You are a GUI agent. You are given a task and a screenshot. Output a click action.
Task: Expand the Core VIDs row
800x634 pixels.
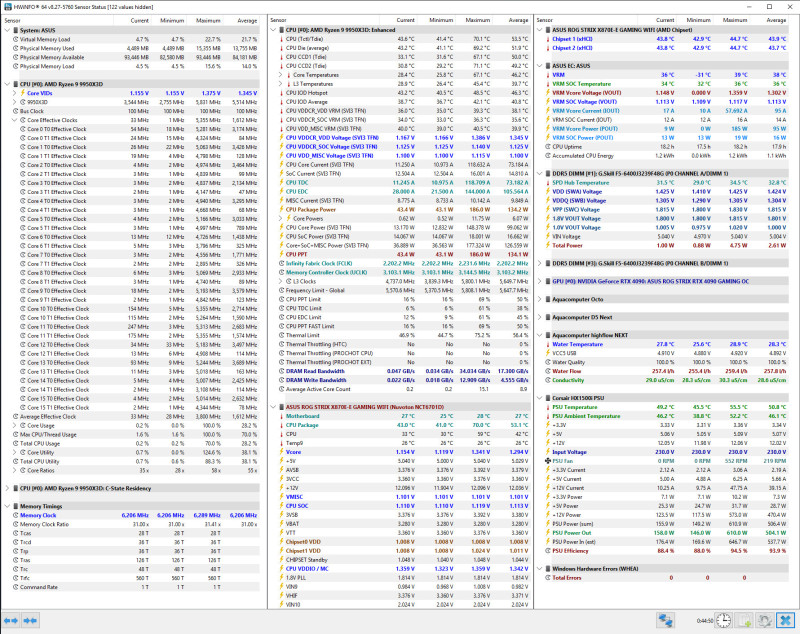(14, 93)
